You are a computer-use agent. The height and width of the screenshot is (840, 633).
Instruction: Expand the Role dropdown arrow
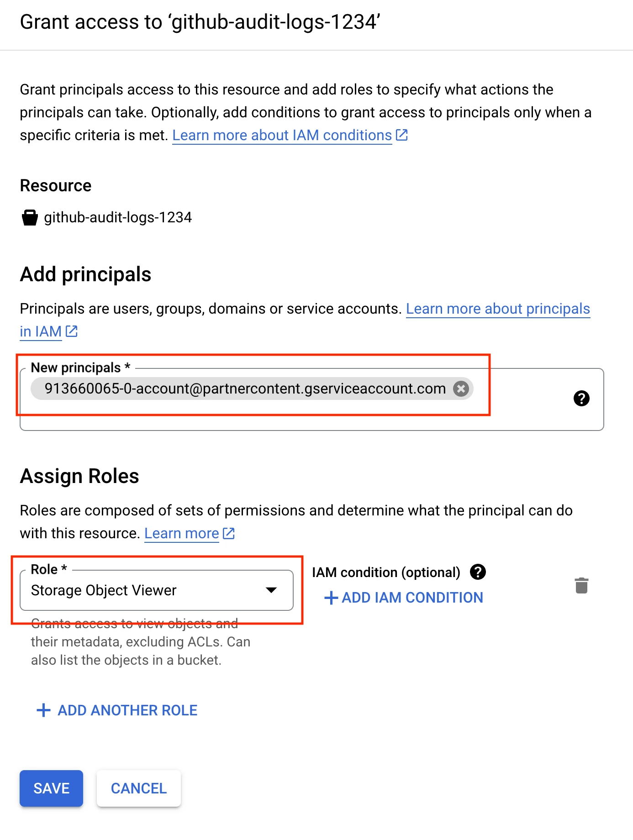(x=271, y=590)
